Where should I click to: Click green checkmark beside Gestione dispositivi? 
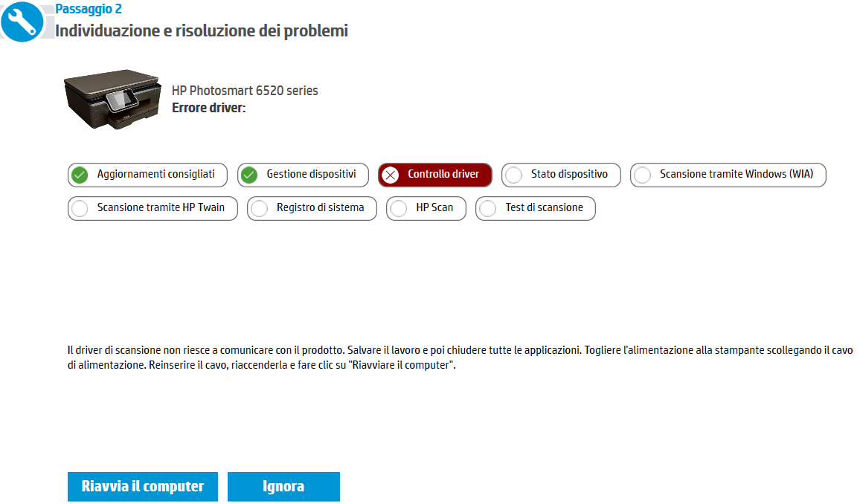click(x=249, y=175)
